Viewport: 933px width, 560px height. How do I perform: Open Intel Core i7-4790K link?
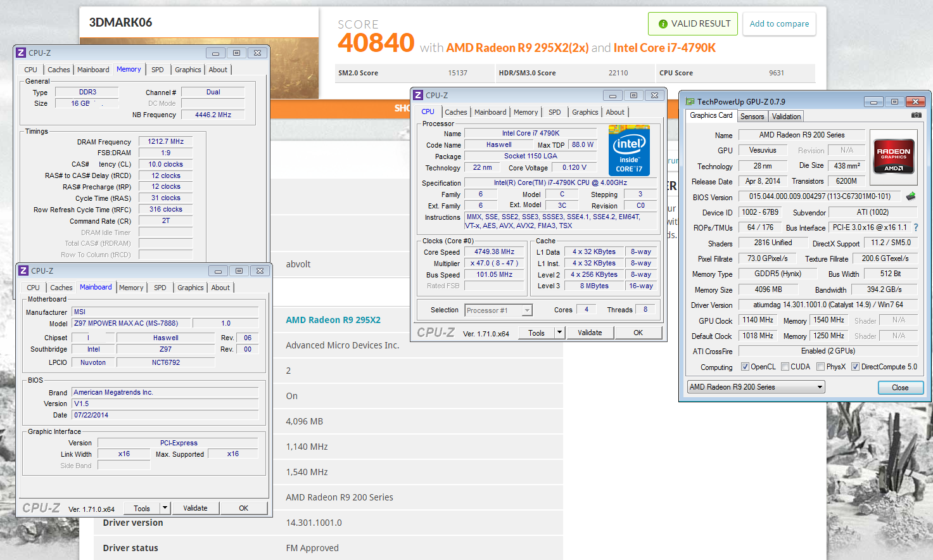coord(664,48)
